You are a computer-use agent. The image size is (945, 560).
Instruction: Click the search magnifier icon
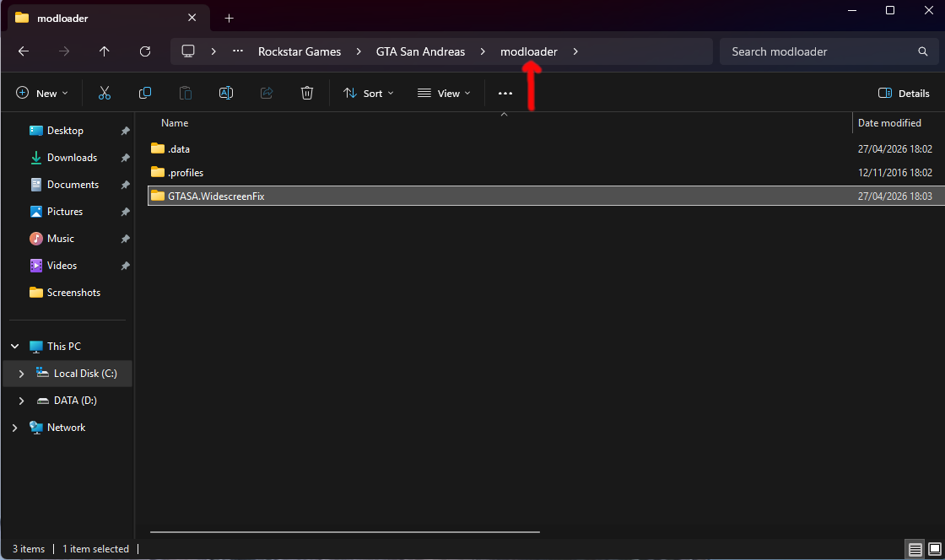click(923, 51)
